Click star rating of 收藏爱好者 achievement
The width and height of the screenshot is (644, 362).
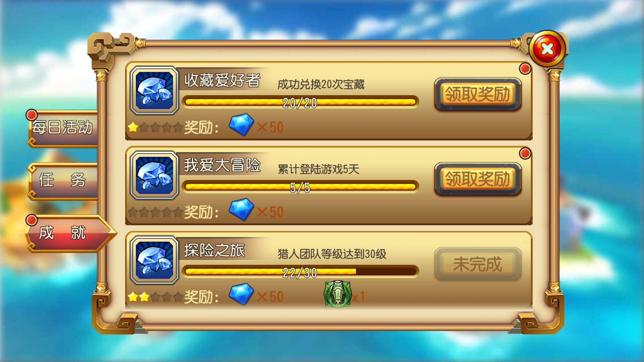156,127
